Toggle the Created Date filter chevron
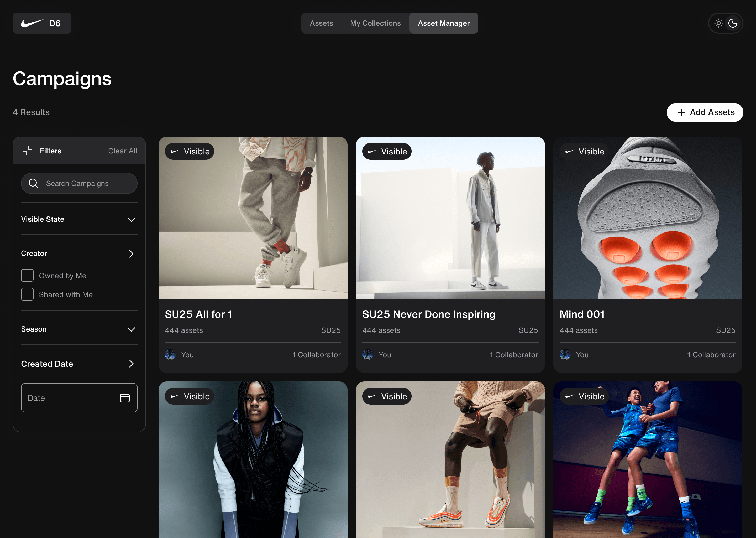The image size is (756, 538). click(131, 363)
